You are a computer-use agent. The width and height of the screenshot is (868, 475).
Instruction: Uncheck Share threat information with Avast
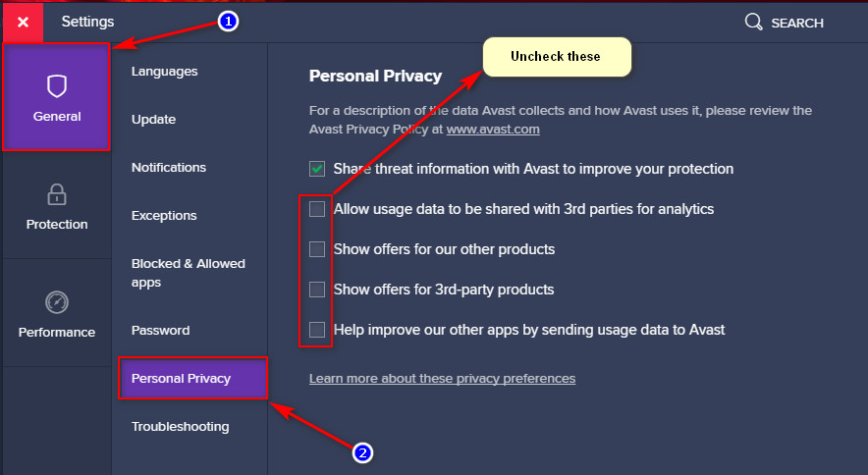(x=317, y=169)
